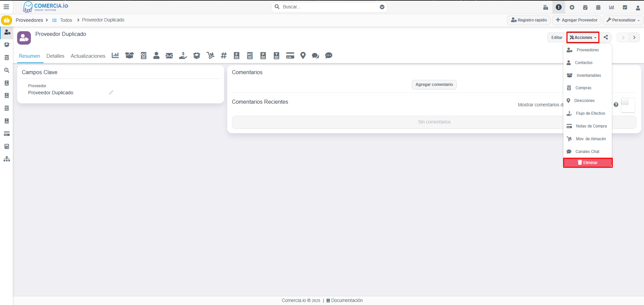This screenshot has width=644, height=305.
Task: Select Contactos in the Acciones menu
Action: click(588, 63)
